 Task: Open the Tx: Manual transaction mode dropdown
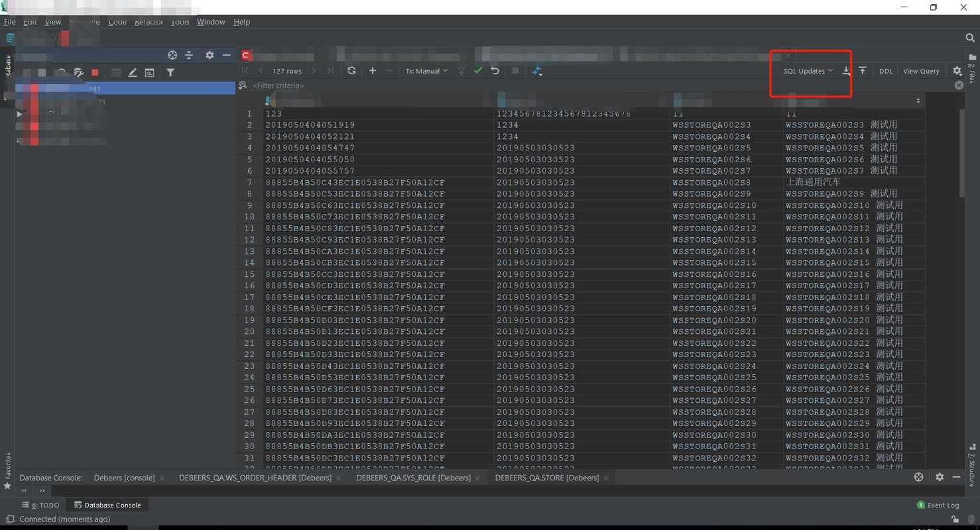tap(426, 71)
